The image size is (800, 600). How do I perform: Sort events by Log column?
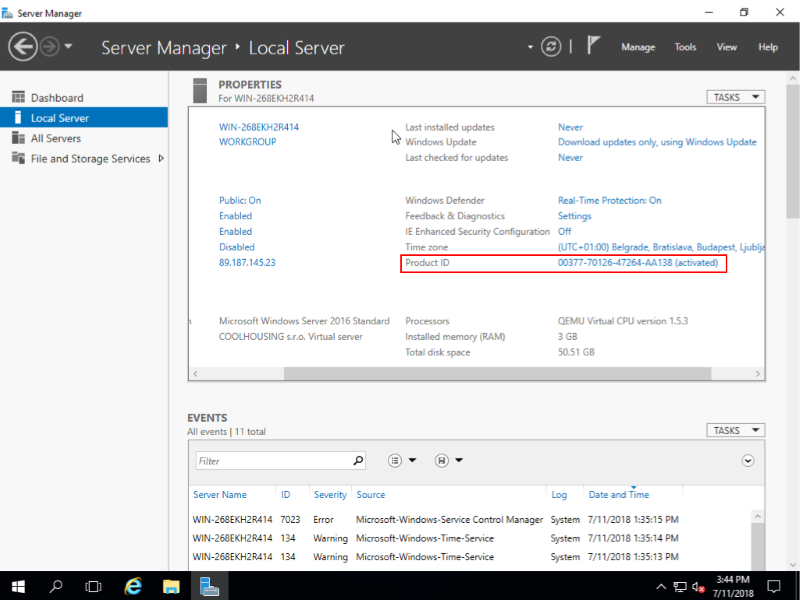(x=559, y=494)
